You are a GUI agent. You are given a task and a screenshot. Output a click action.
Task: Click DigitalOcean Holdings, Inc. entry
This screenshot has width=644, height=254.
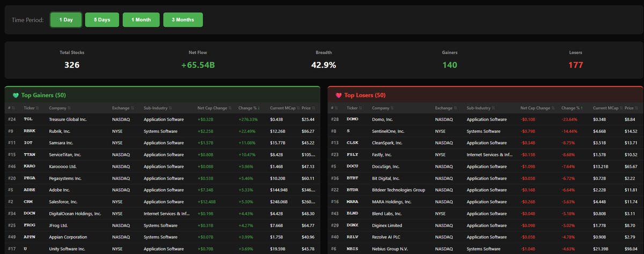pyautogui.click(x=75, y=213)
